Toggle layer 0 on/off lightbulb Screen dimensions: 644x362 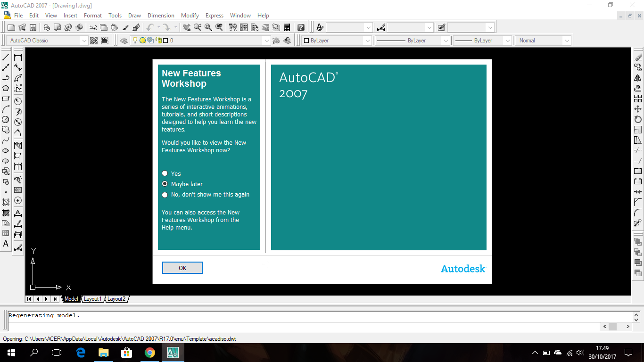[135, 41]
